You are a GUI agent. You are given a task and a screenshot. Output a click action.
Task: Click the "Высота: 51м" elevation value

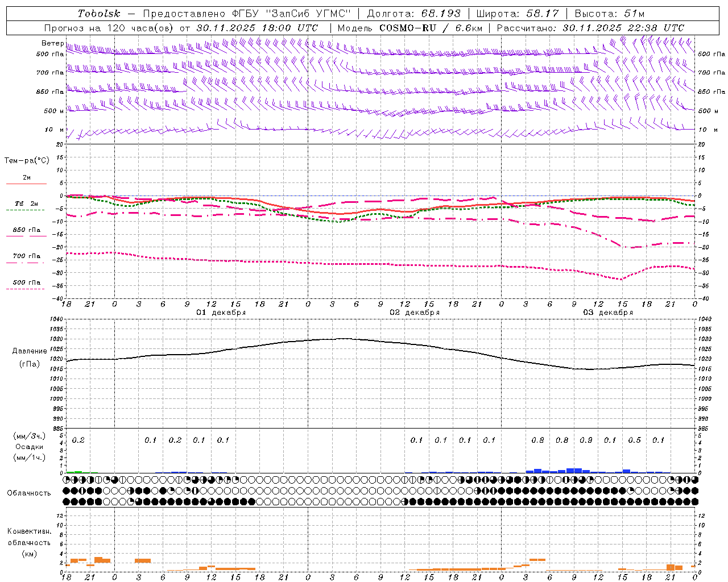[609, 14]
